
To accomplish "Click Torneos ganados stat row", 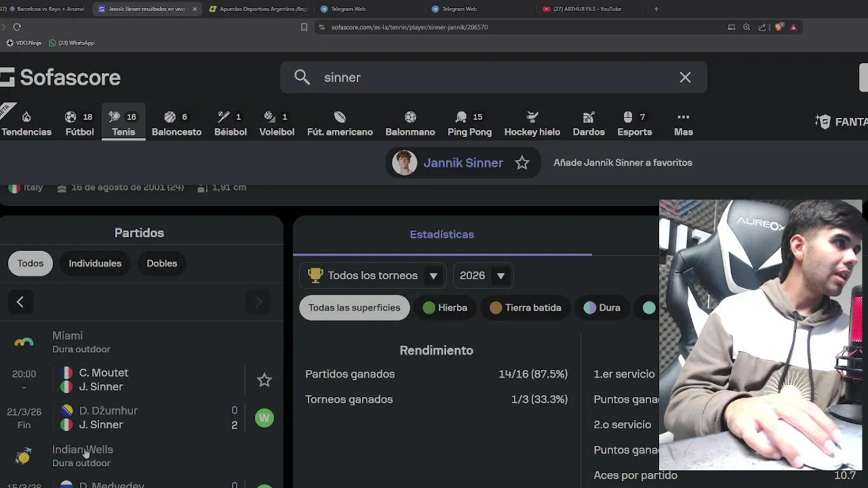I will (437, 399).
